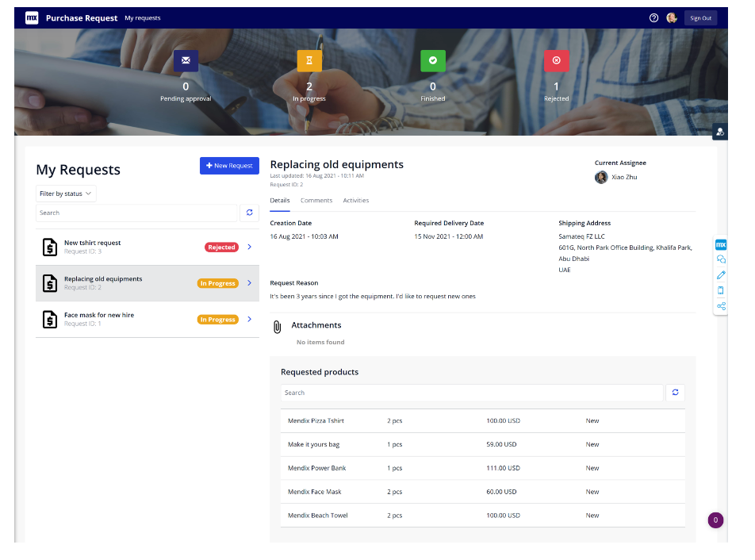Refresh the My Requests list
755x560 pixels.
coord(250,213)
